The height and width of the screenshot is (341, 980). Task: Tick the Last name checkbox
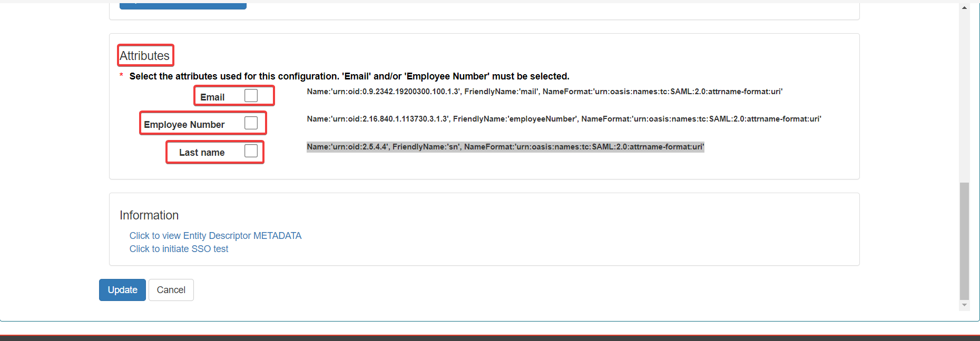click(251, 151)
